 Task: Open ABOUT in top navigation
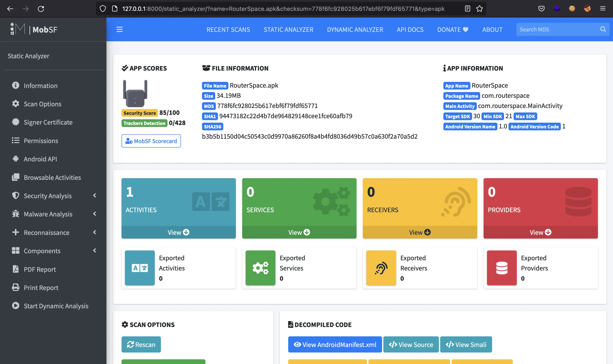[492, 29]
